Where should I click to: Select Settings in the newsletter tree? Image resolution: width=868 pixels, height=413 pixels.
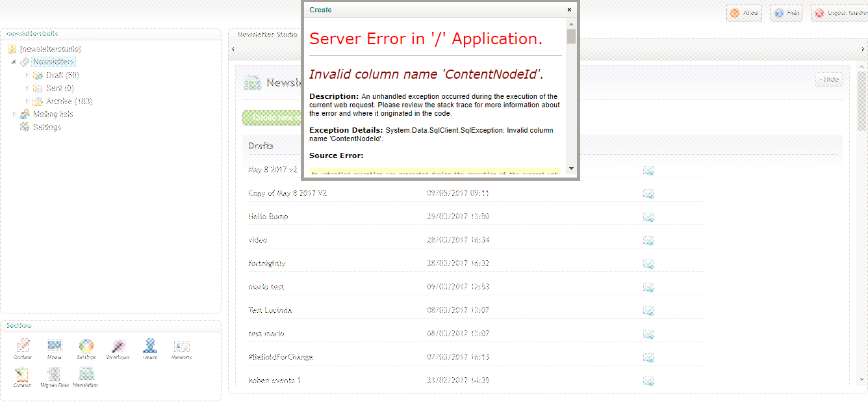pos(47,127)
